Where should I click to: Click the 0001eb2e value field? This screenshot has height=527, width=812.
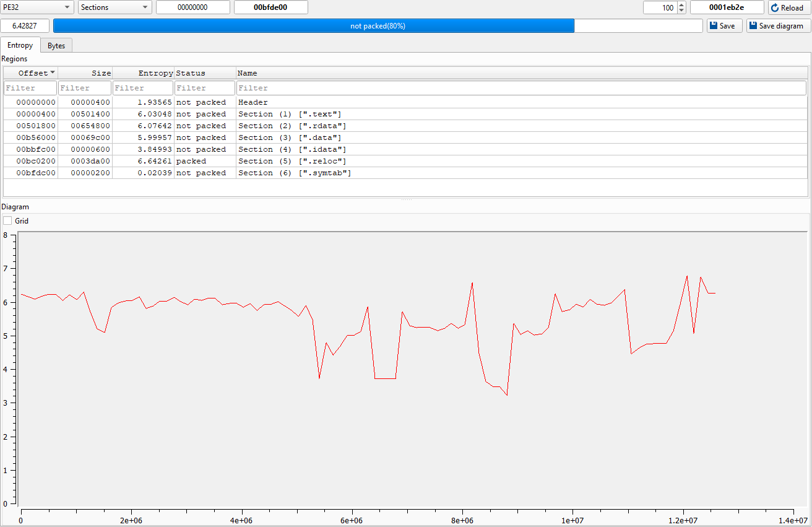[727, 7]
